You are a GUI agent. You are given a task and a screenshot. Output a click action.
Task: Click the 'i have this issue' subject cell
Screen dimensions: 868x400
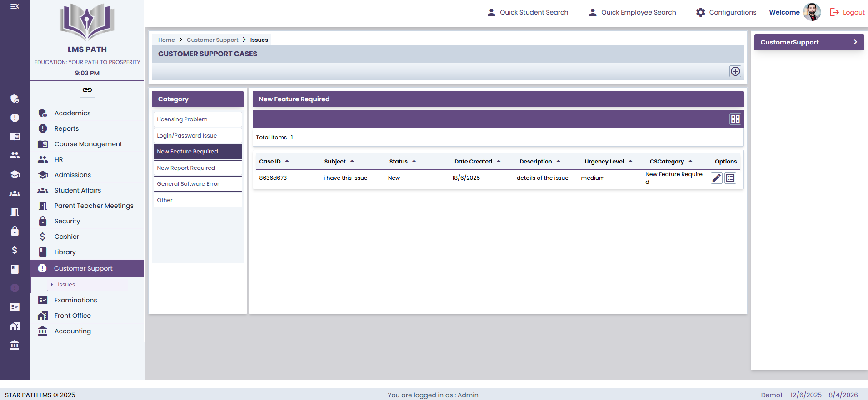click(345, 178)
